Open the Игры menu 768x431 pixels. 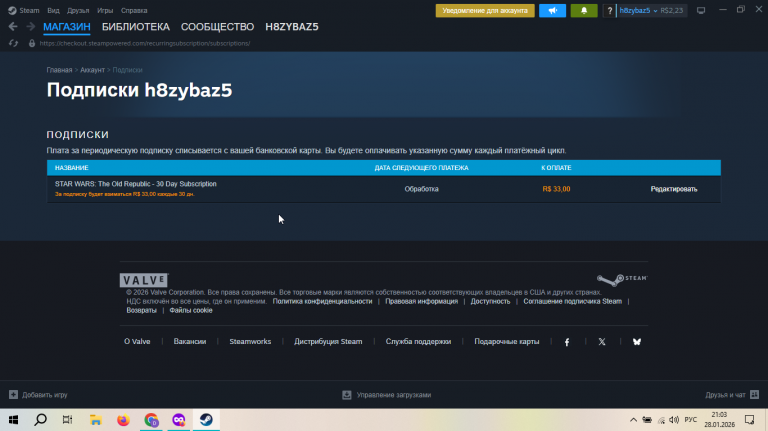(x=105, y=10)
